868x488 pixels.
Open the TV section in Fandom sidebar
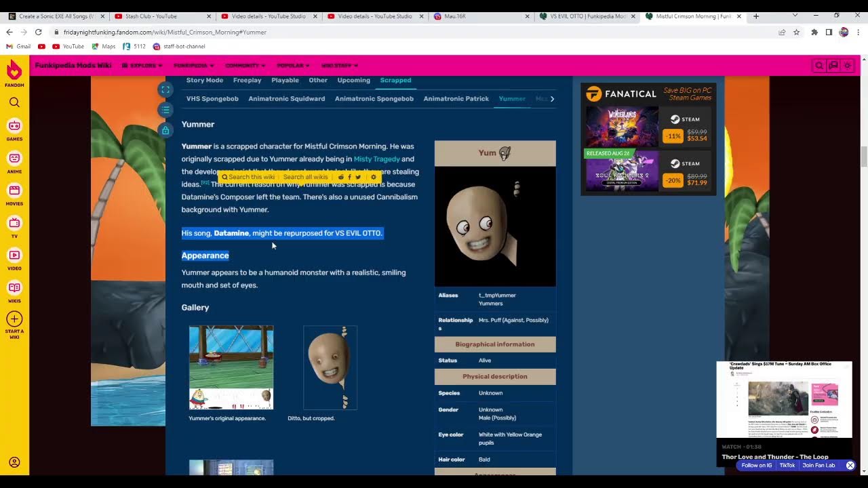(x=14, y=226)
